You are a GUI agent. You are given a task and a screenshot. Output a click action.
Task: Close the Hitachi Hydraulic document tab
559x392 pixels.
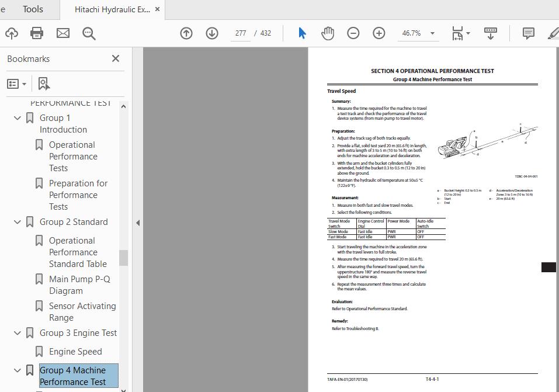pyautogui.click(x=157, y=9)
